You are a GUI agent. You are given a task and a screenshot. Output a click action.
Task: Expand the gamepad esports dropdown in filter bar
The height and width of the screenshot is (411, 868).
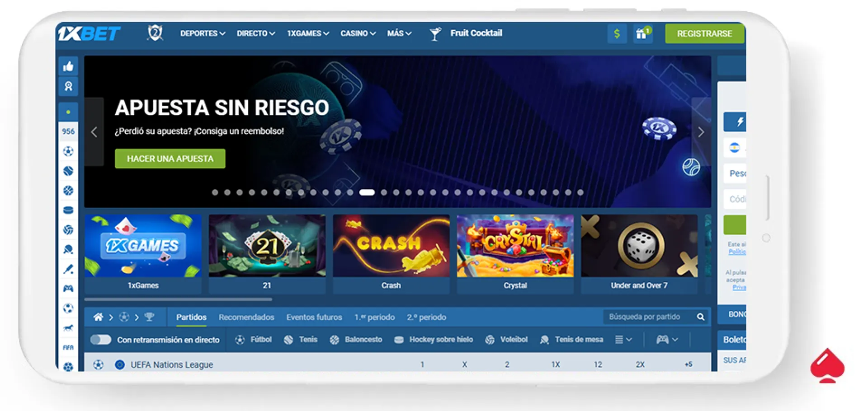[667, 340]
